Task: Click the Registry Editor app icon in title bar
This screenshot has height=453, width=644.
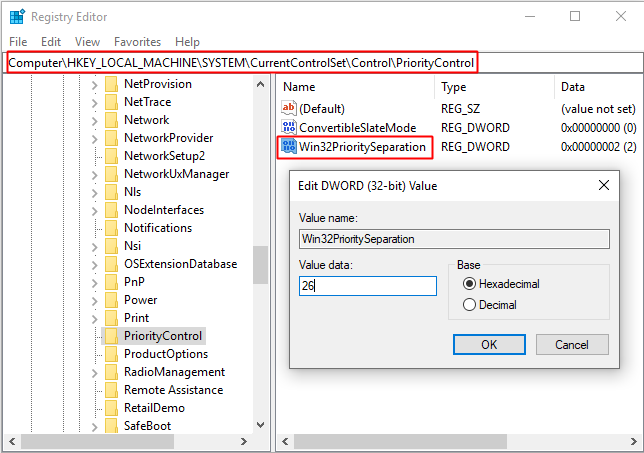Action: click(x=17, y=17)
